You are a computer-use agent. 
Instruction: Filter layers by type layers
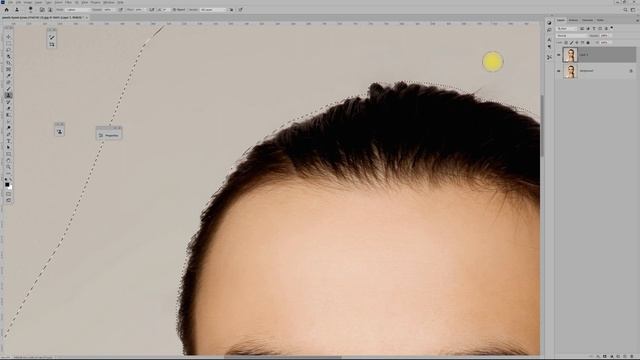coord(594,29)
